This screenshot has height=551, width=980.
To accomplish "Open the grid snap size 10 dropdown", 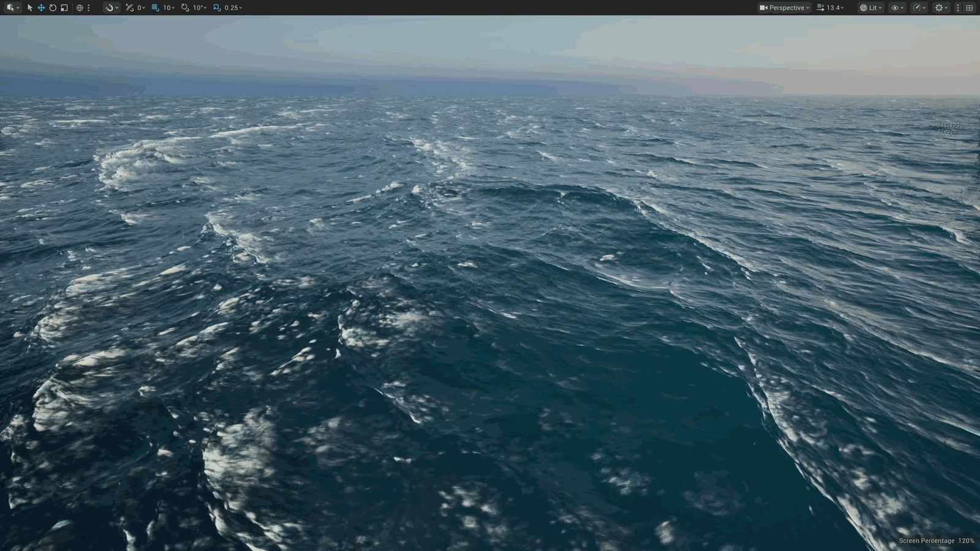I will click(x=168, y=8).
